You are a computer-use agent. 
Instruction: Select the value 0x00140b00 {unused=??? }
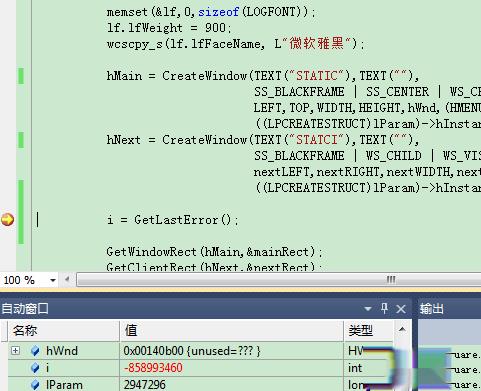click(192, 351)
